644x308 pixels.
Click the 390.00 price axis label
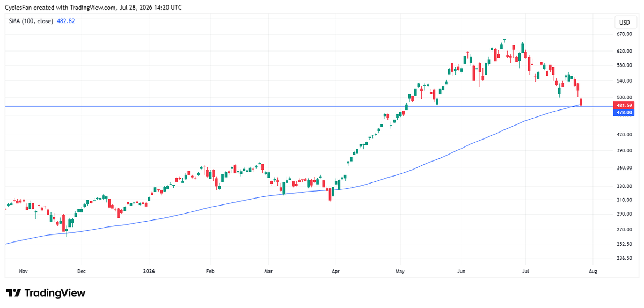pyautogui.click(x=624, y=151)
